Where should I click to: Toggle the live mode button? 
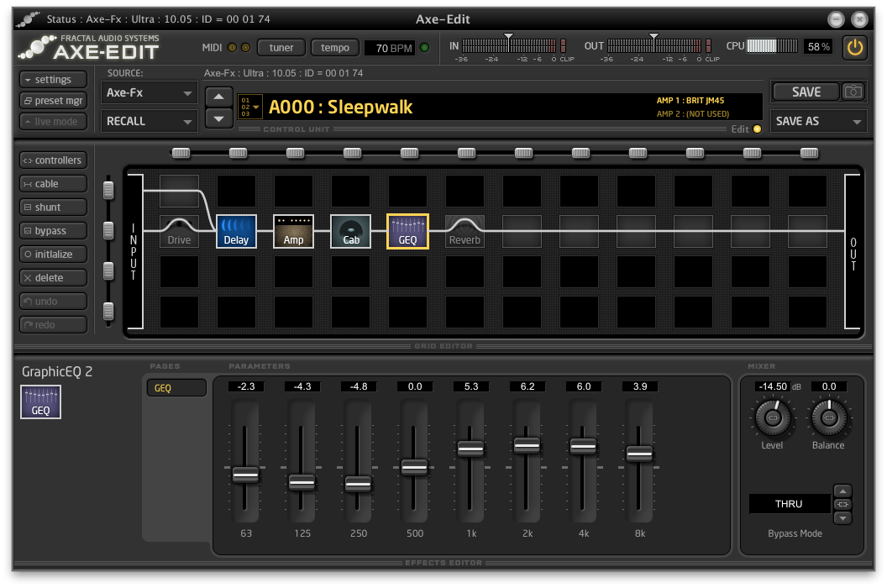pos(54,122)
